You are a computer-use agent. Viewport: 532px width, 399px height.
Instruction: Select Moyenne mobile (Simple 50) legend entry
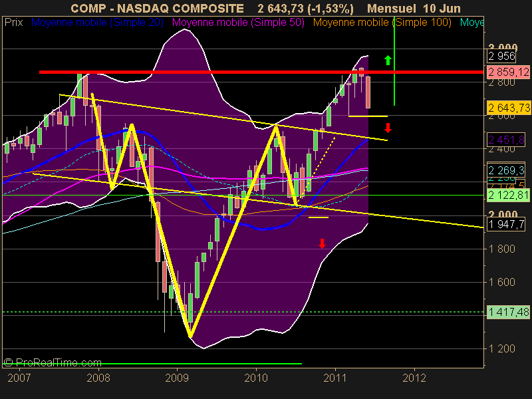point(238,23)
